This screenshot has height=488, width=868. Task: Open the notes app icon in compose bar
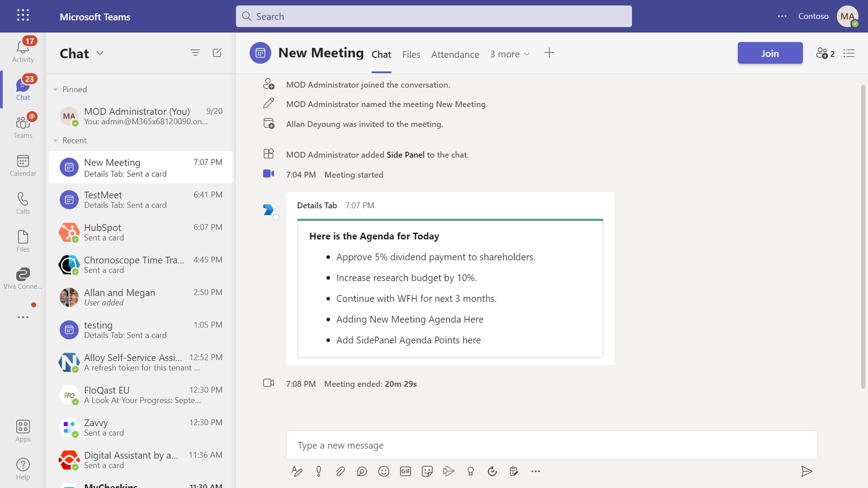point(514,471)
